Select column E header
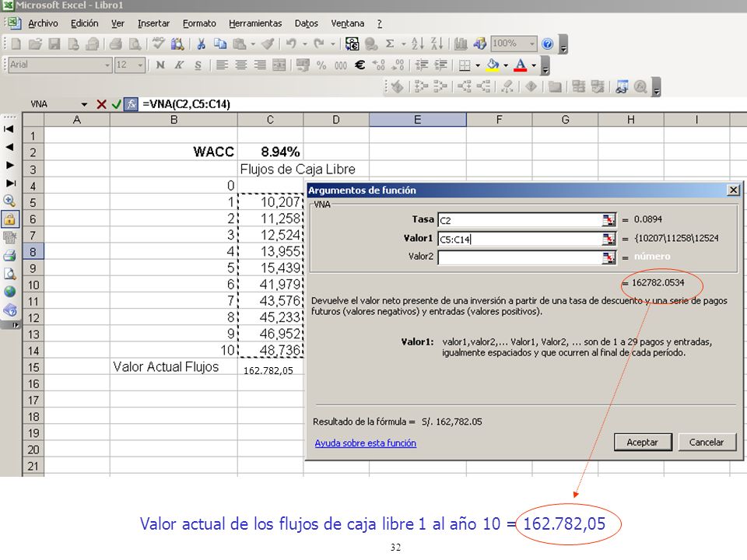Viewport: 747px width, 560px height. (417, 120)
